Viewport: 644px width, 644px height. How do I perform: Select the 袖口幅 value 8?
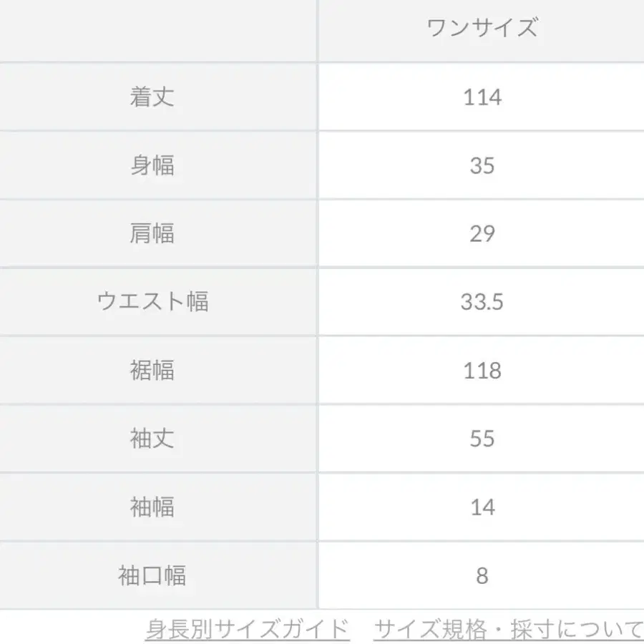(482, 575)
